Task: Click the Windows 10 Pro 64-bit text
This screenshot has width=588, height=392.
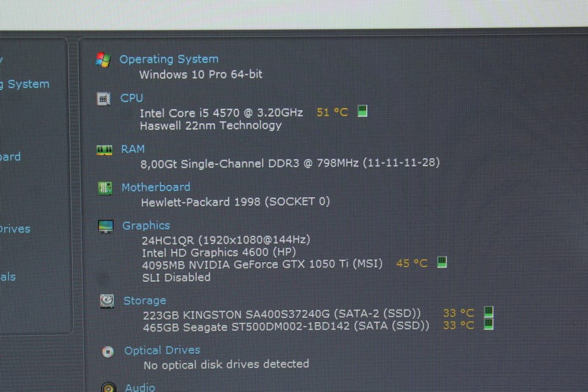Action: (x=201, y=74)
